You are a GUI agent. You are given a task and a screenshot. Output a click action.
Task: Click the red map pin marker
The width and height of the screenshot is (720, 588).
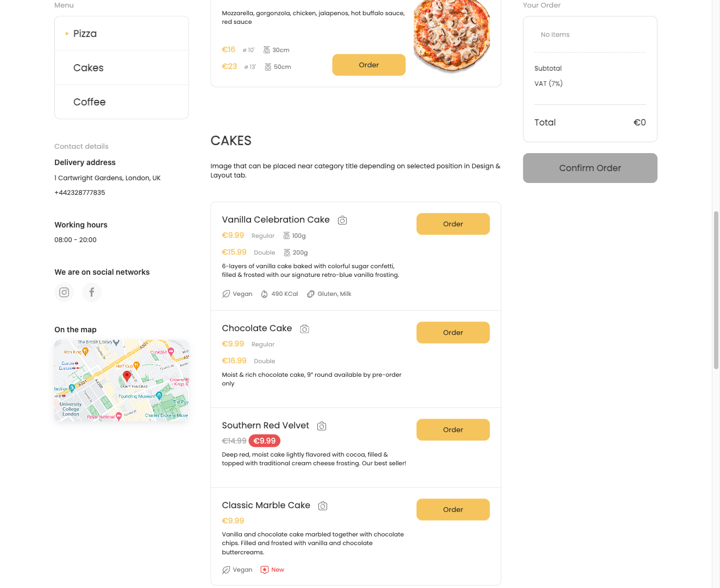[x=127, y=376]
